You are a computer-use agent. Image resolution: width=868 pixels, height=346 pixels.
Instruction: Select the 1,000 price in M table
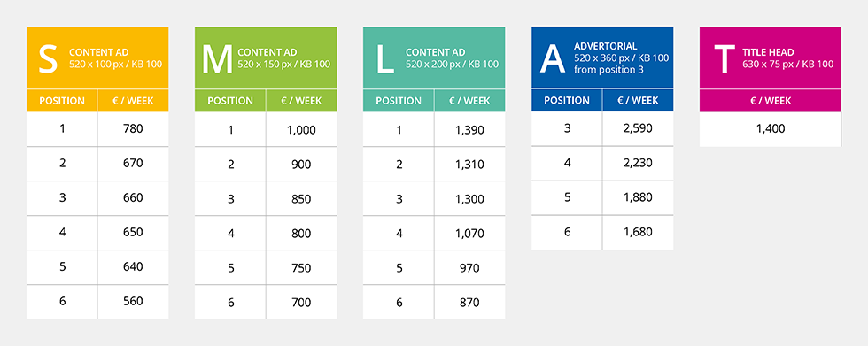click(302, 130)
